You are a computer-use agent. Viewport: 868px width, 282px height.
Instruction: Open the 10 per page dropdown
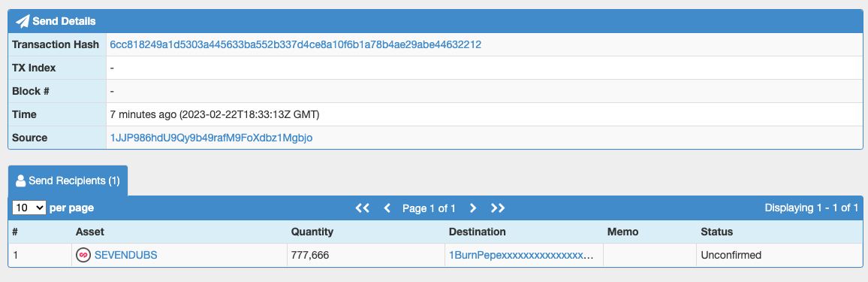[x=29, y=208]
